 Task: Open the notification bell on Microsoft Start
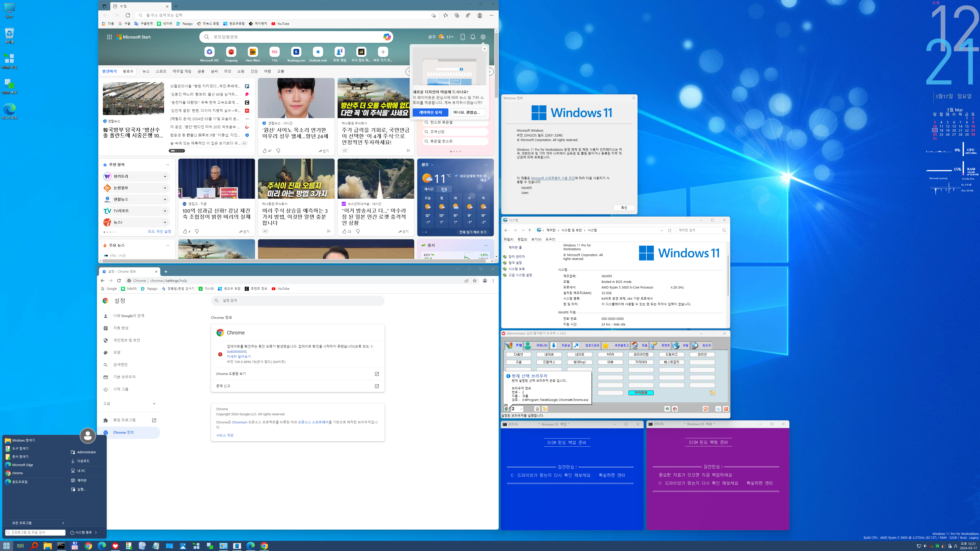tap(472, 37)
